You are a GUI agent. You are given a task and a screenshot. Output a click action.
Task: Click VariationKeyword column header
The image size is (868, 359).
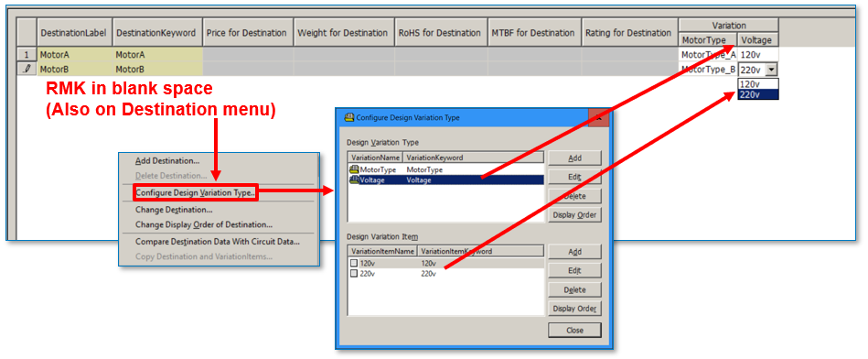tap(473, 158)
